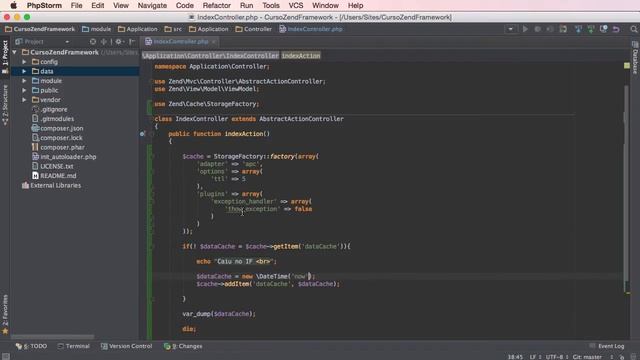Click the Collapse All icon in Project panel
Screen dimensions: 640x360
(x=104, y=42)
